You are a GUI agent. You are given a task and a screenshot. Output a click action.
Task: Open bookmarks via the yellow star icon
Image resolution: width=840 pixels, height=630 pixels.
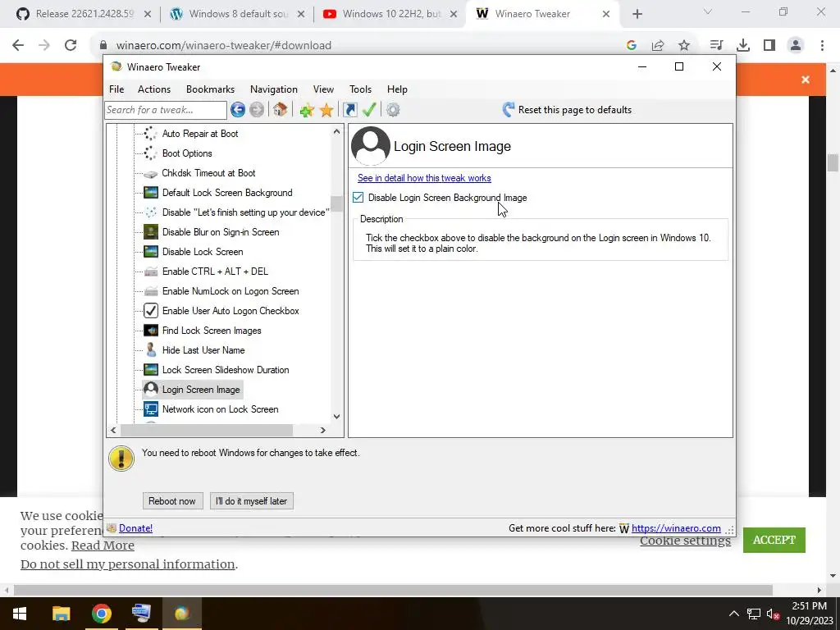326,111
